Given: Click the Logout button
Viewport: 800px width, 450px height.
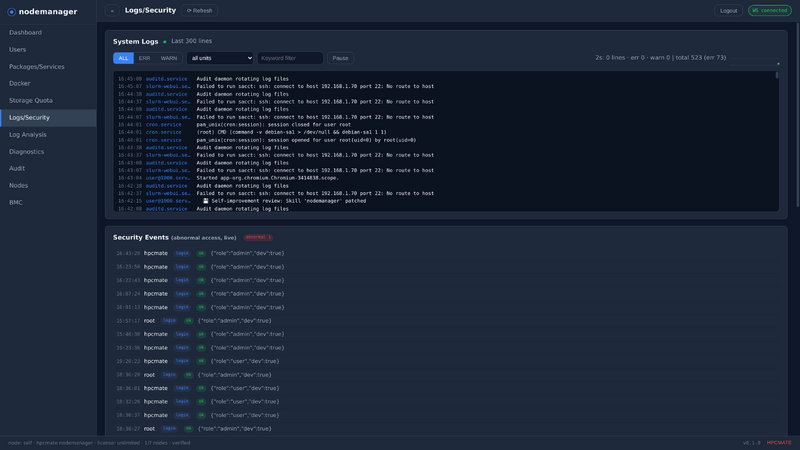Looking at the screenshot, I should pos(728,11).
